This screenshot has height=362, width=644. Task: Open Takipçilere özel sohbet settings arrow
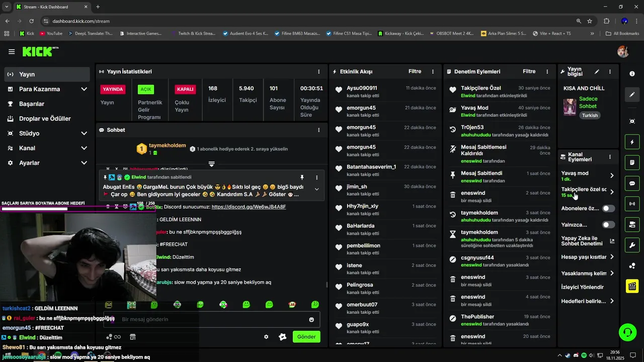coord(612,192)
